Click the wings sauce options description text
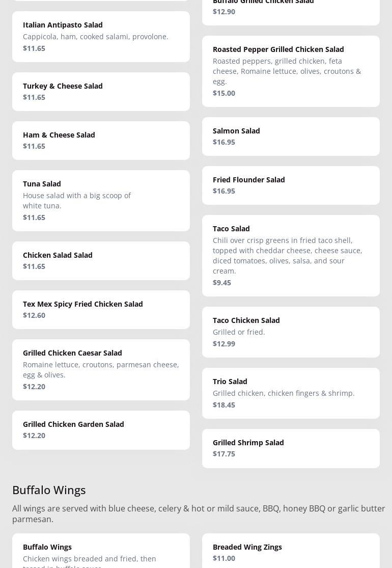 pos(199,513)
